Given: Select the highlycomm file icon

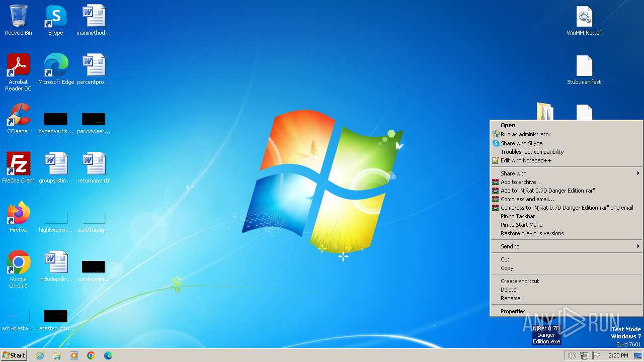Looking at the screenshot, I should click(x=56, y=222).
